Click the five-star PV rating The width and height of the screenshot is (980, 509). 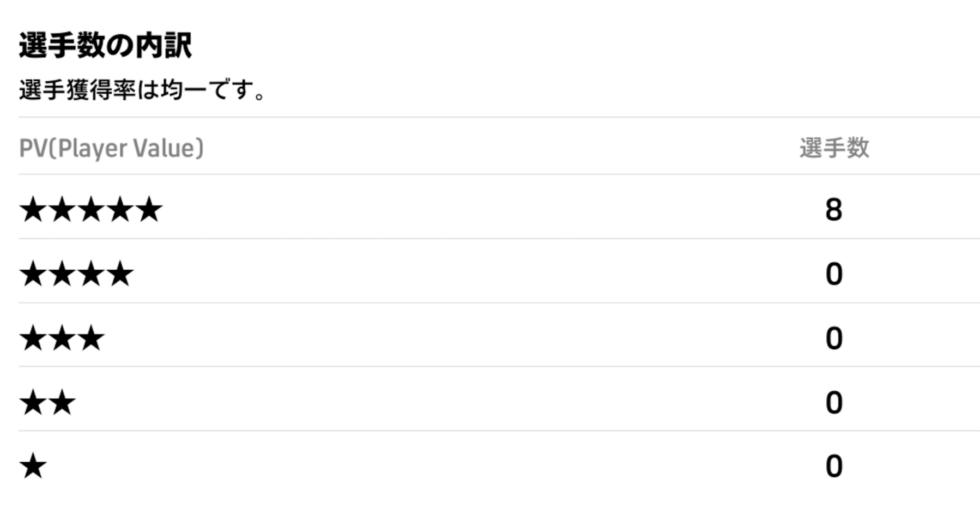[90, 210]
